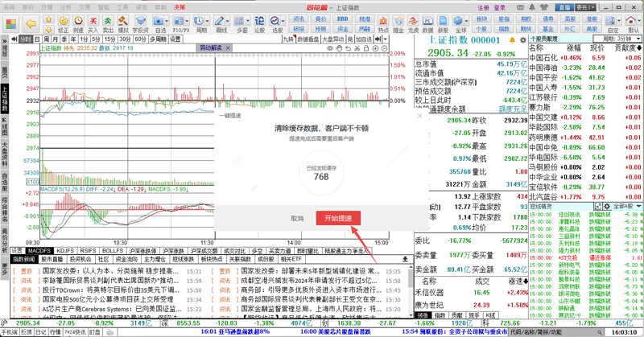Click the 买入 (buy) toolbar icon
644x337 pixels.
click(x=93, y=24)
